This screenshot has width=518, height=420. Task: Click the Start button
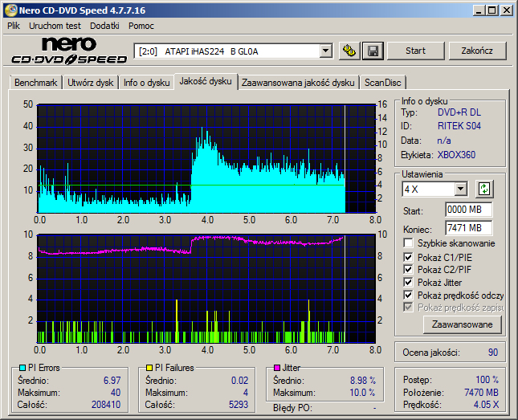[x=415, y=51]
